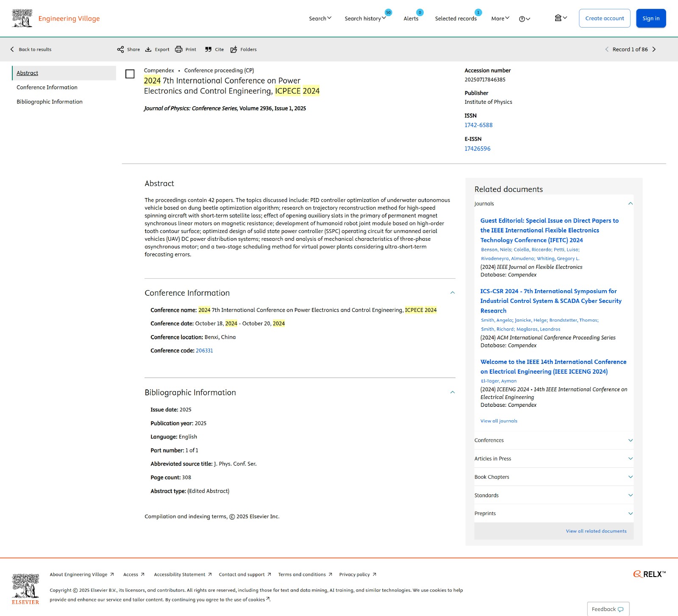Click the Search history count badge

tap(388, 12)
